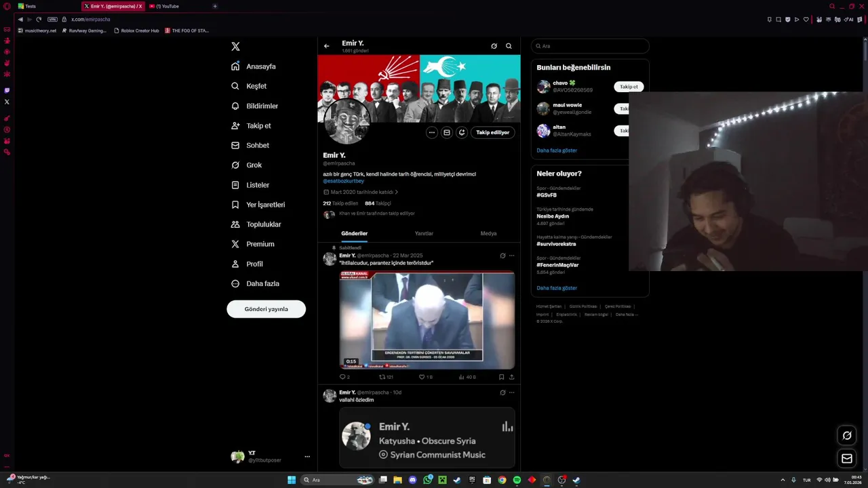Click the X logo in the sidebar
The height and width of the screenshot is (488, 868).
coord(235,47)
